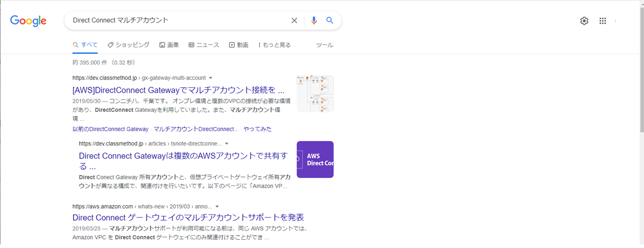Open the Google logo homepage link

(28, 21)
